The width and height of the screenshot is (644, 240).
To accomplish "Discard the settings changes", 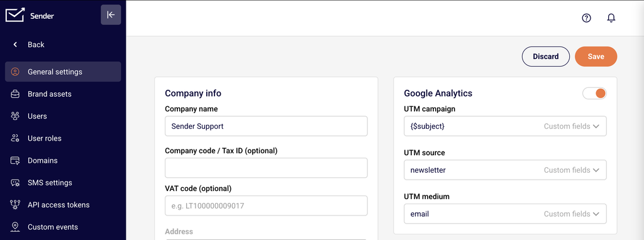I will point(546,57).
